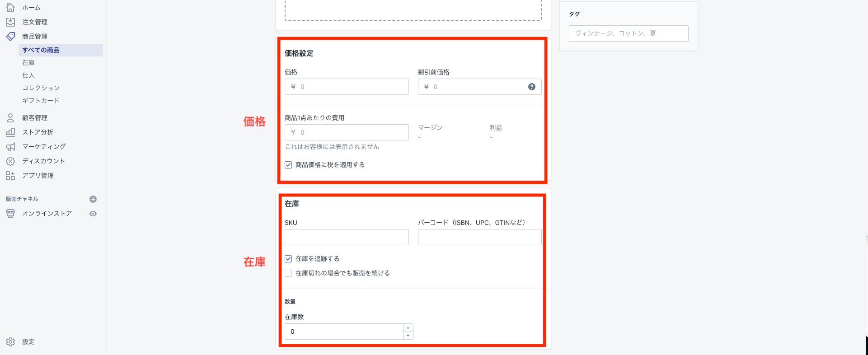Increase 在庫数 with up arrow
This screenshot has width=868, height=355.
(408, 328)
